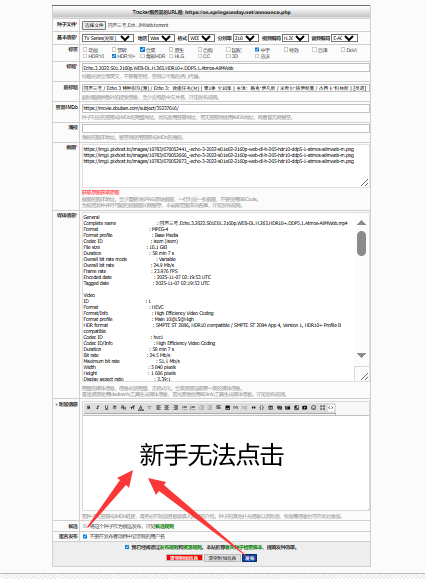Open the TV Series category dropdown
Viewport: 425px width, 579px height.
point(108,38)
